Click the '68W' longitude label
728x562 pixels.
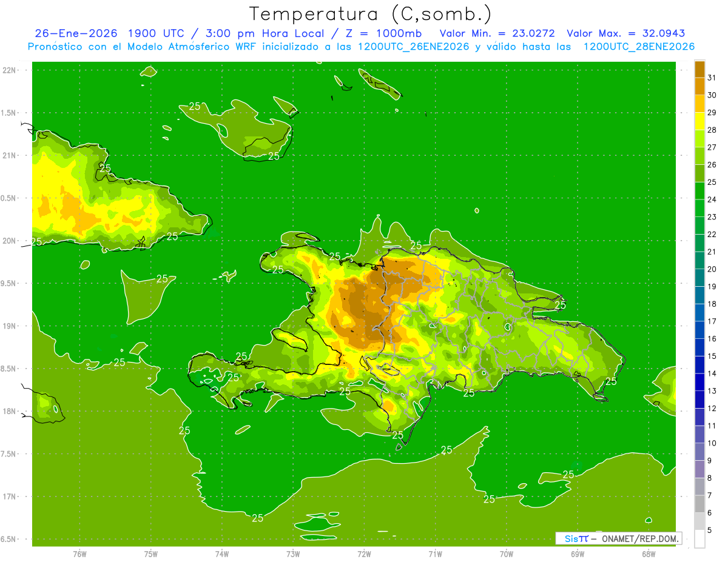coord(649,554)
